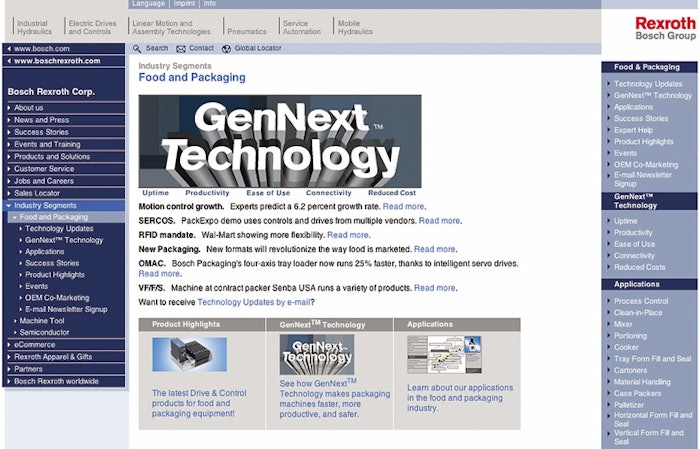Click Read more after VF/F/S item

pyautogui.click(x=434, y=288)
